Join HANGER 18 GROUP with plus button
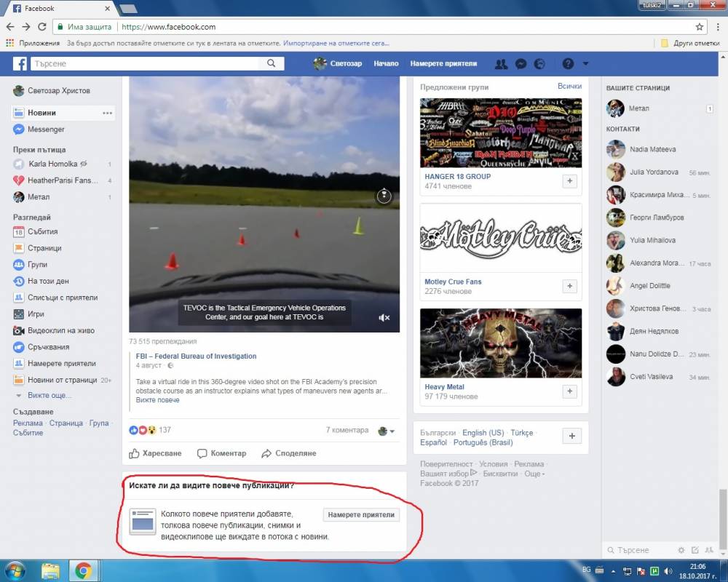This screenshot has width=728, height=582. click(570, 181)
